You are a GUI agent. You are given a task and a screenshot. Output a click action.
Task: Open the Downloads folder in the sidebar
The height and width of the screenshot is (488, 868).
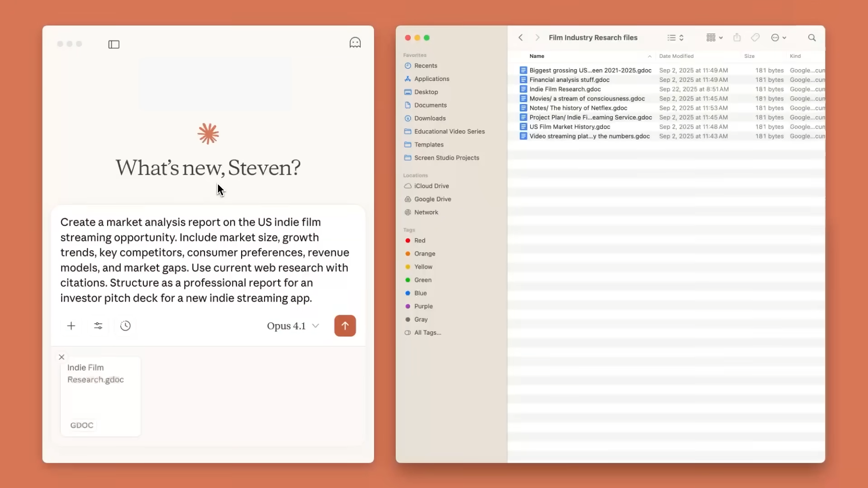430,118
